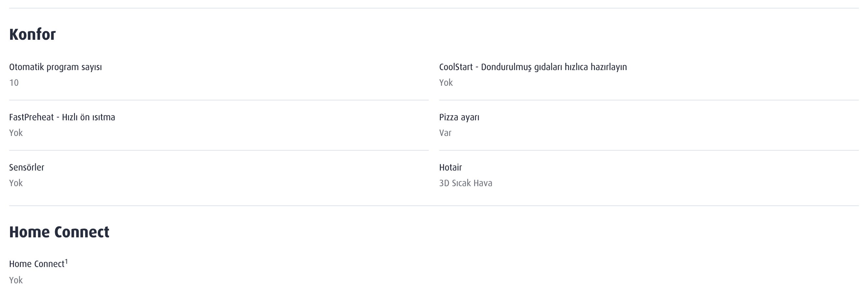Viewport: 868px width, 298px height.
Task: Select the Otomatik program sayısı label
Action: (55, 67)
